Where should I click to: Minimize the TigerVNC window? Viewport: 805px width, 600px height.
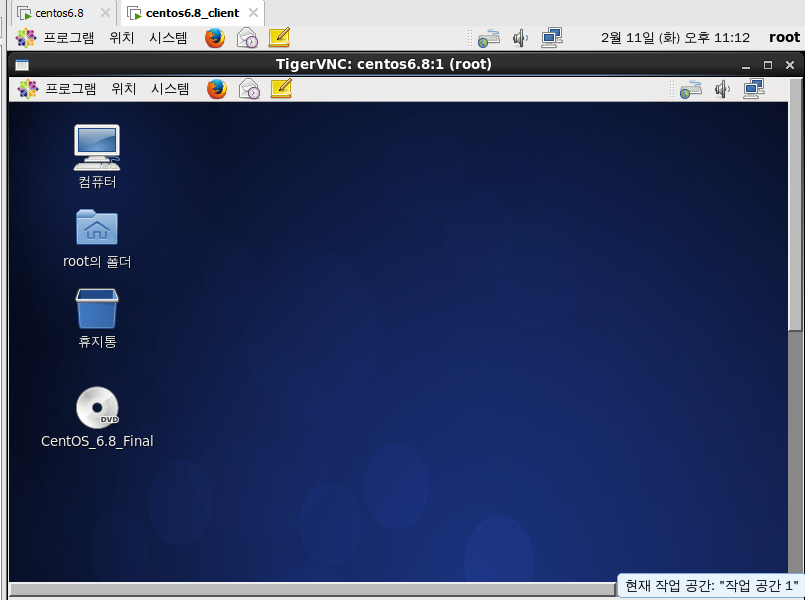(745, 65)
